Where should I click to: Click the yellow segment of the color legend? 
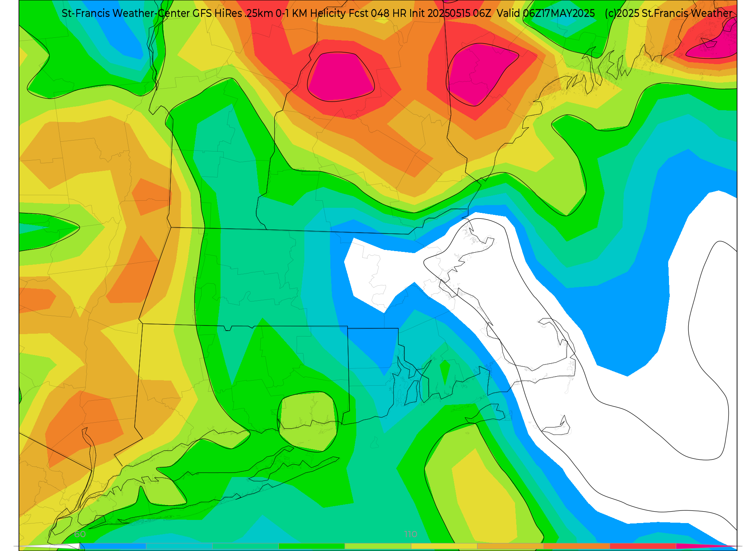tap(444, 546)
